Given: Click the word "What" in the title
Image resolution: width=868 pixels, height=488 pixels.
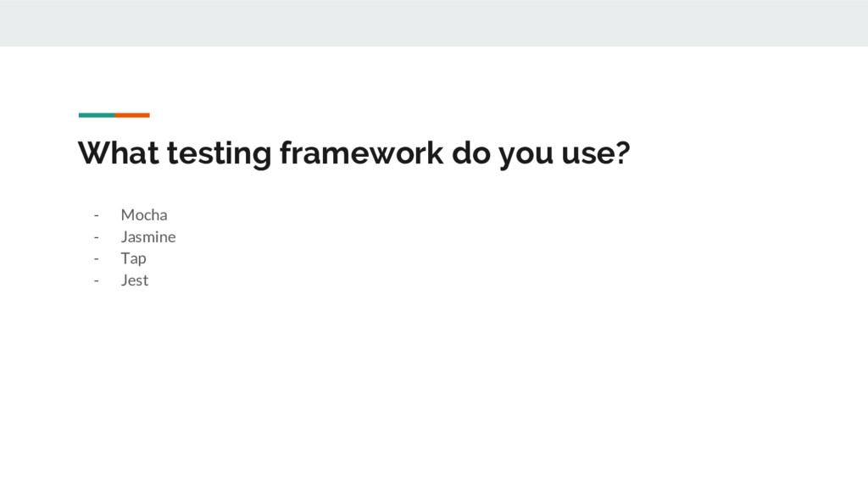Looking at the screenshot, I should click(x=119, y=152).
